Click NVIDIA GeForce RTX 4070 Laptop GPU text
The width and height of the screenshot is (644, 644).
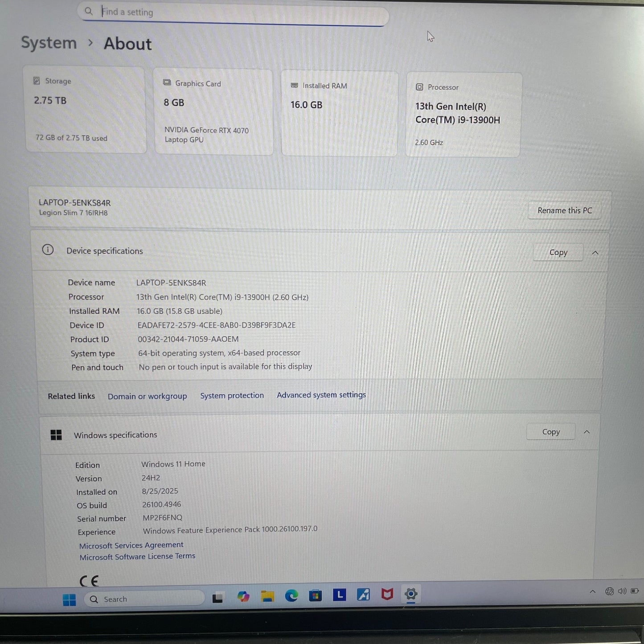pyautogui.click(x=206, y=135)
